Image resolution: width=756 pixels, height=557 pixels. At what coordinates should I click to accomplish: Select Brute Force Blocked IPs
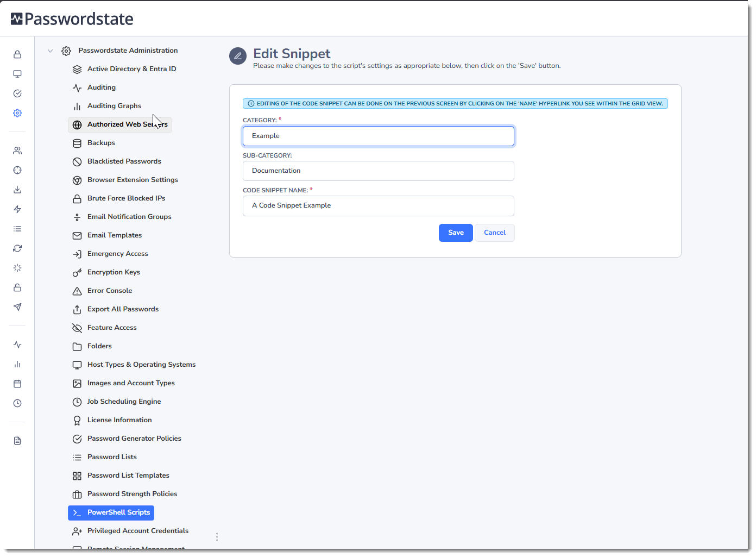click(126, 198)
